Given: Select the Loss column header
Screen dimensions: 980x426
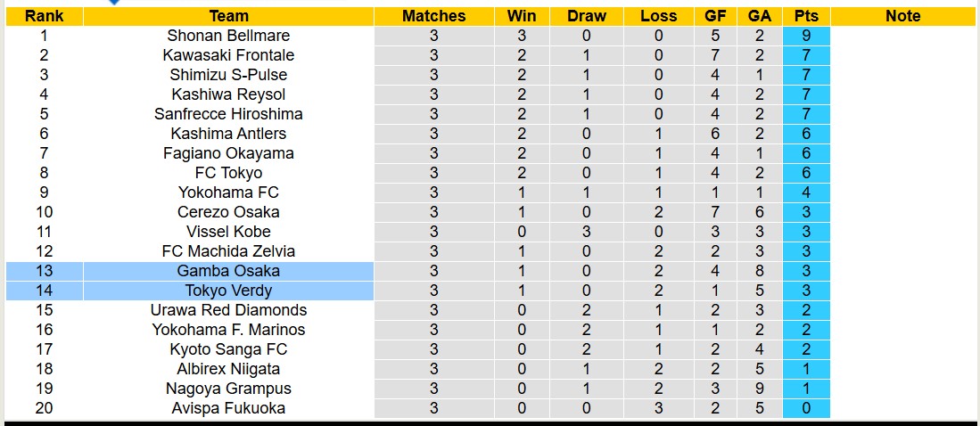Looking at the screenshot, I should 658,16.
